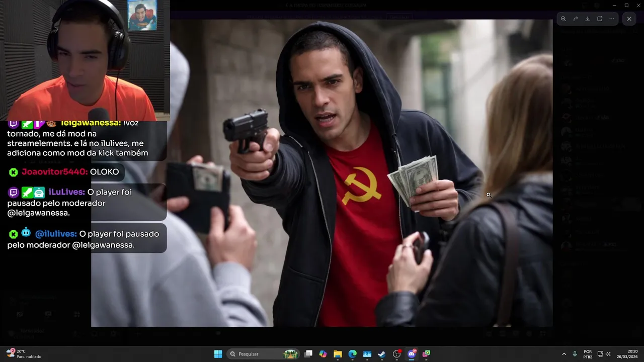This screenshot has width=644, height=362.
Task: Switch to Discord in the taskbar
Action: (412, 354)
